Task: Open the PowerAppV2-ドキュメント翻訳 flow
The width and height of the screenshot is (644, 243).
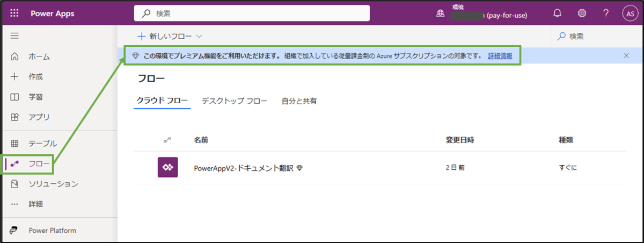Action: pos(243,168)
